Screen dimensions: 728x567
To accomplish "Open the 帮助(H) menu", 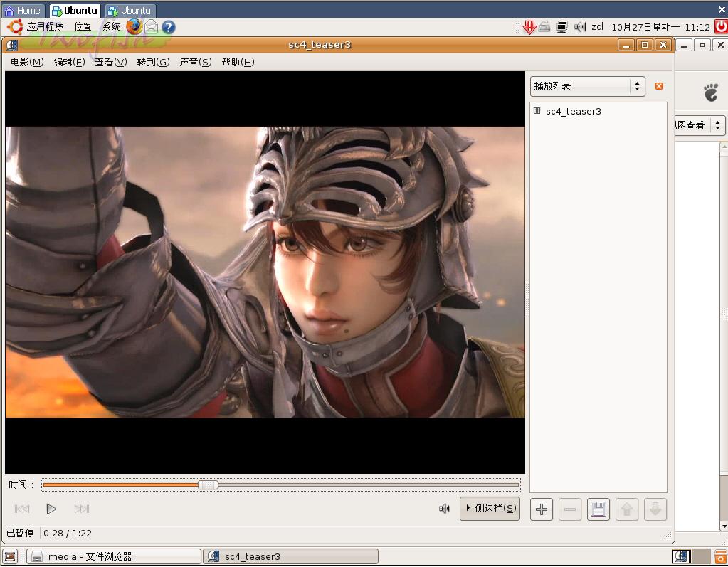I will [x=238, y=62].
